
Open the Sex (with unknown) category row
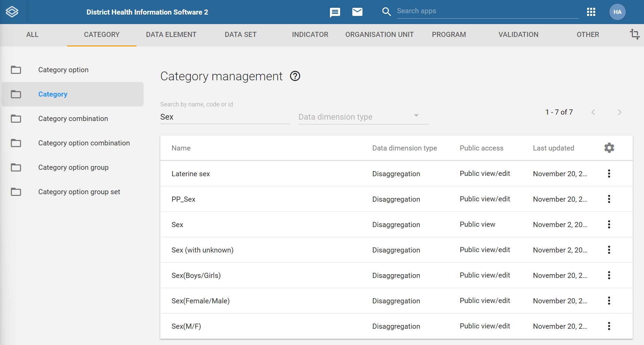pyautogui.click(x=396, y=250)
